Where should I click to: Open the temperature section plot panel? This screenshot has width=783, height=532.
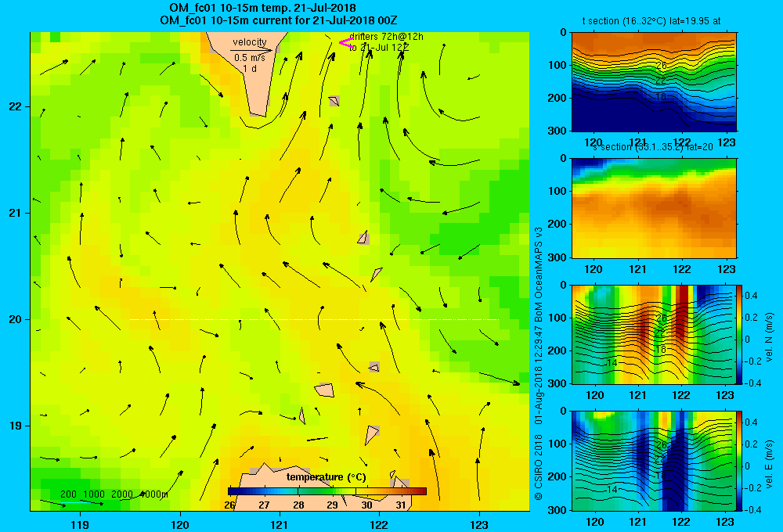[654, 81]
